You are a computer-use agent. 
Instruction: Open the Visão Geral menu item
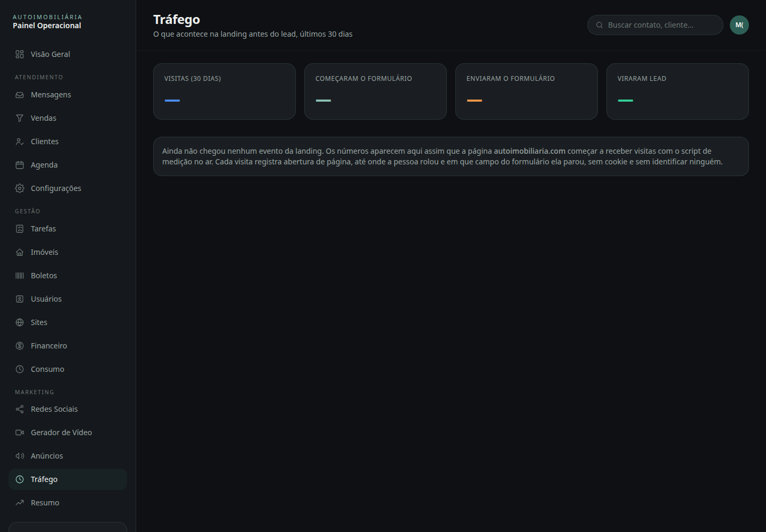(68, 54)
